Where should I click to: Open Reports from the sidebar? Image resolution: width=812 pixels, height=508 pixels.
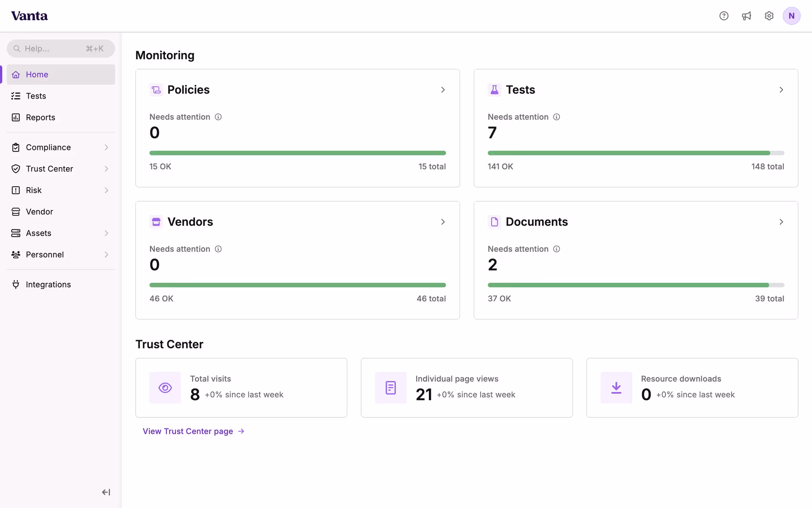[41, 117]
